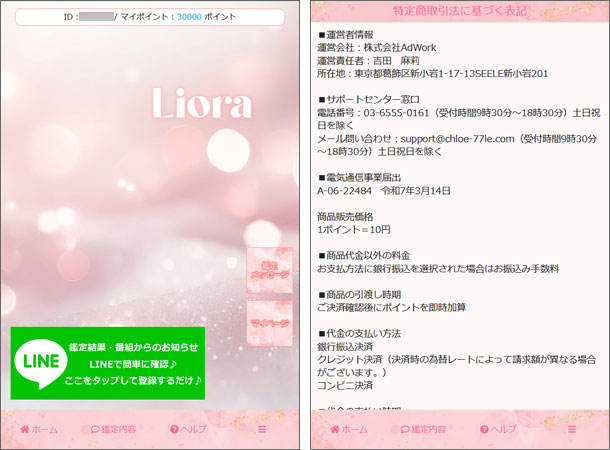Screen dimensions: 610x450
Task: Go to マイページ tile
Action: coord(270,324)
